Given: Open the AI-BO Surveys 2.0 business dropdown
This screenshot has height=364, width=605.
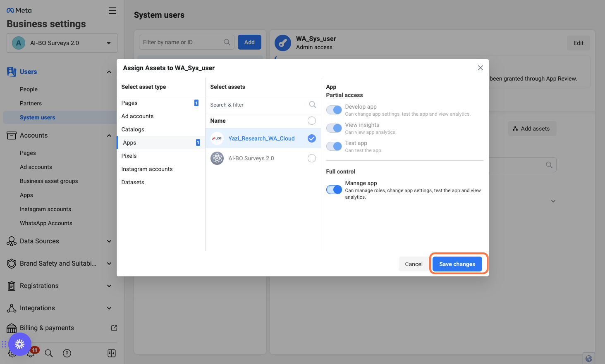Looking at the screenshot, I should [62, 43].
